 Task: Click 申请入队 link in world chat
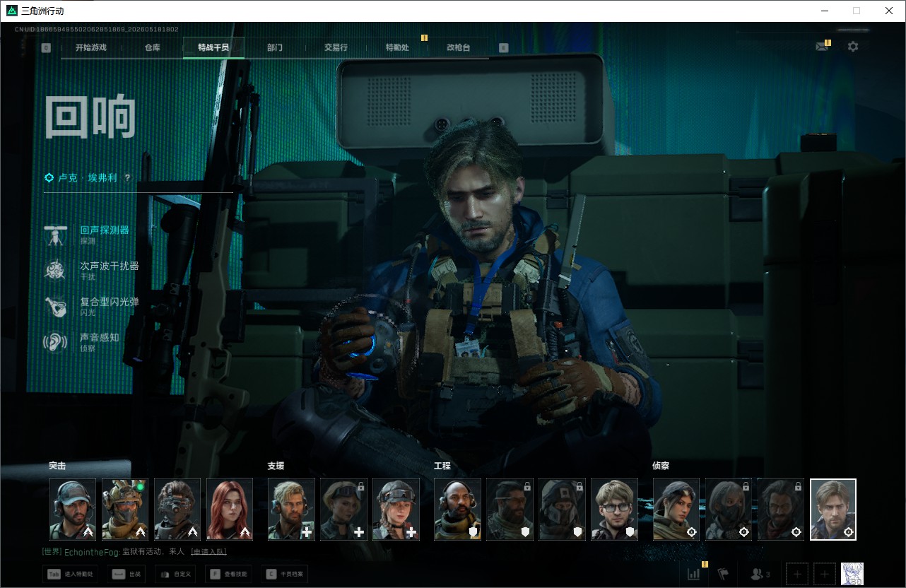coord(208,551)
